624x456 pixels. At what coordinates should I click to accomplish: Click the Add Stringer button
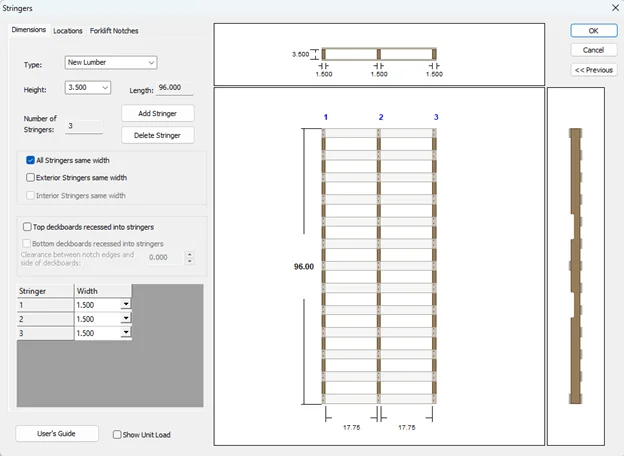point(158,113)
